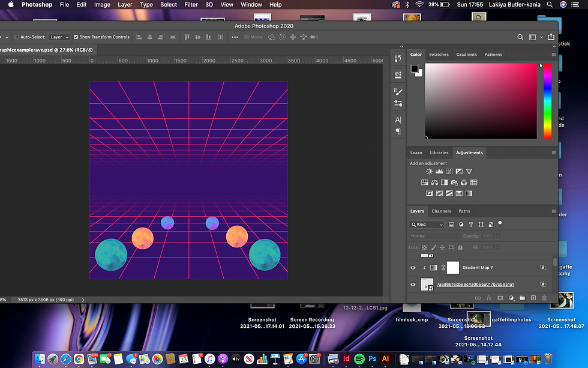This screenshot has width=588, height=368.
Task: Add a Selective Color adjustment
Action: [x=459, y=193]
